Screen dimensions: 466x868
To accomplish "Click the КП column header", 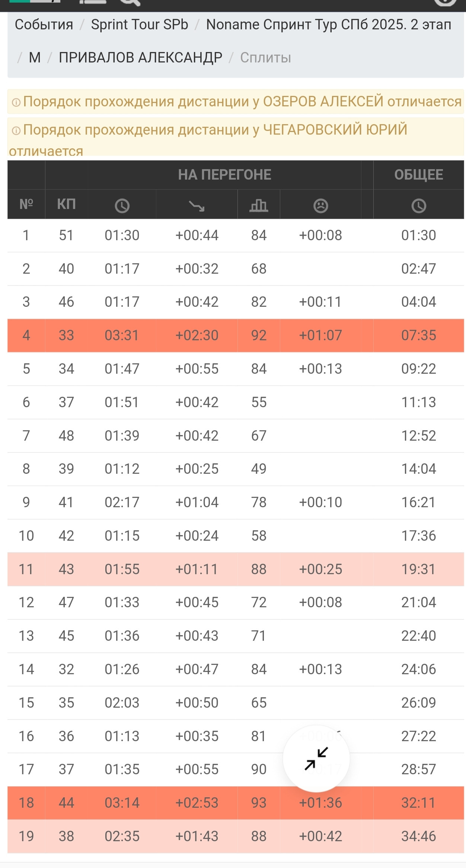I will pos(66,204).
